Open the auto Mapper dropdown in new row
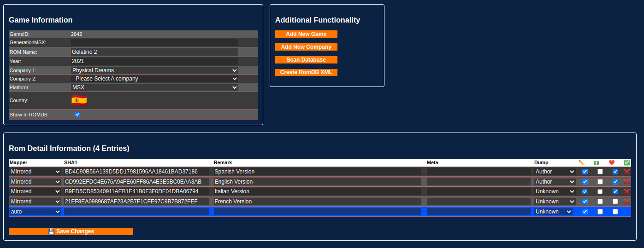This screenshot has width=644, height=248. click(x=35, y=212)
